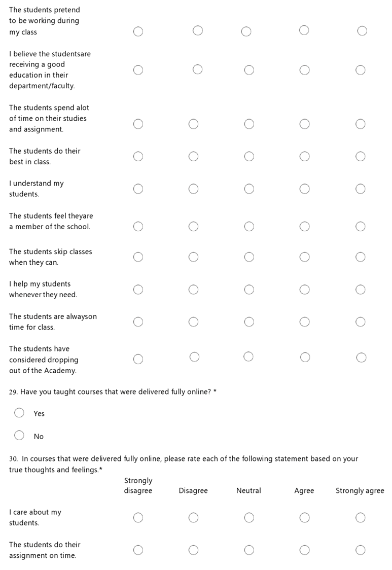Select first radio for 'students pretend to be working'
Screen dimensions: 392x570
pos(138,31)
